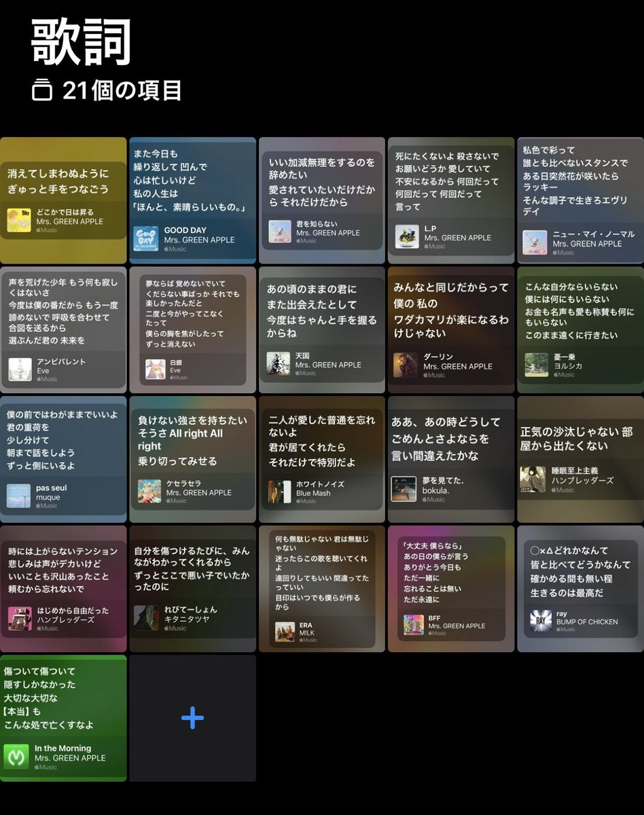Select lyrics ○×△どれかなんて
Image resolution: width=644 pixels, height=815 pixels.
580,572
